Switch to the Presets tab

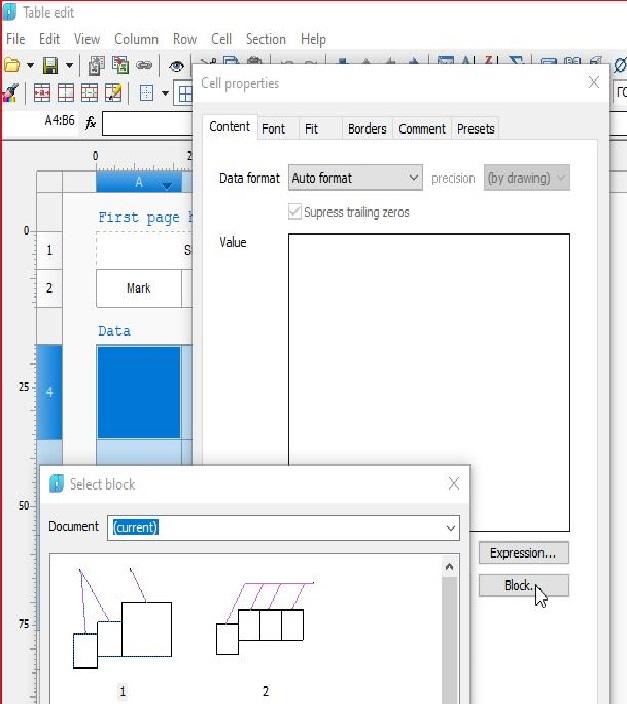coord(475,129)
